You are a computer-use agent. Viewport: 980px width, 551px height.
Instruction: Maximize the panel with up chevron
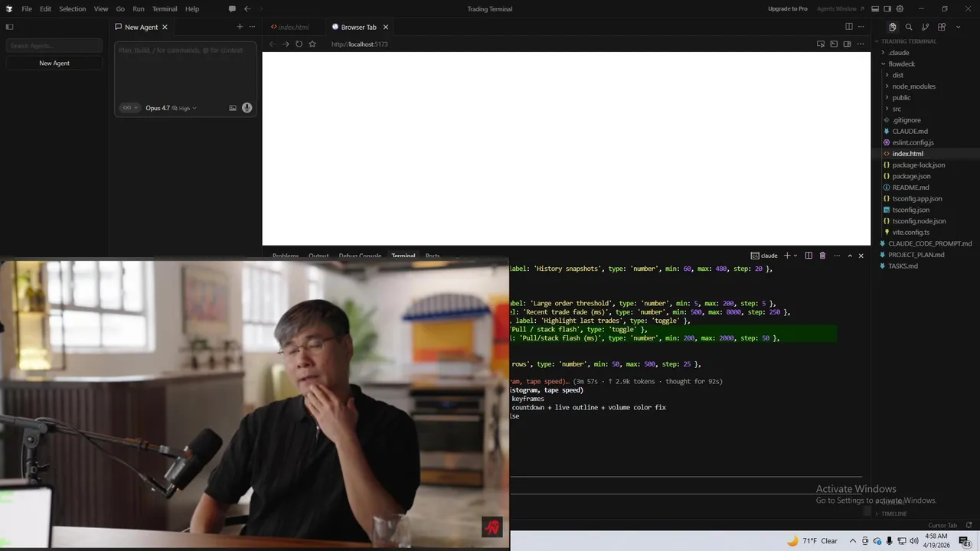point(850,256)
